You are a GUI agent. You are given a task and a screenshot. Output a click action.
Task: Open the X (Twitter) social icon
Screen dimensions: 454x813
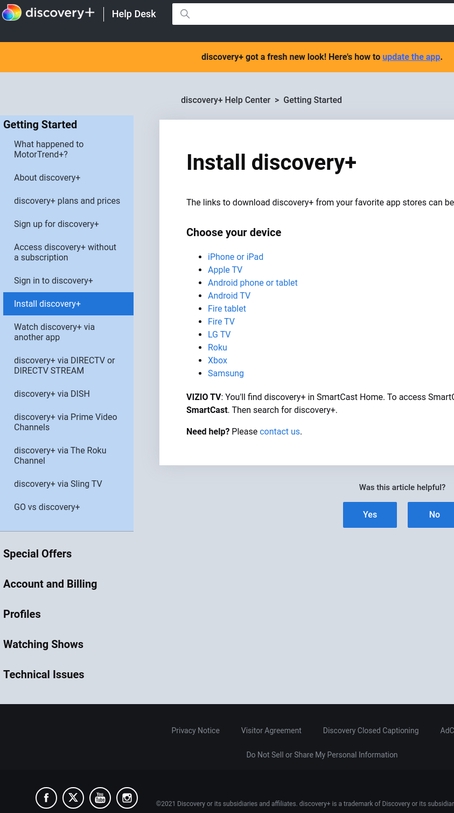point(73,797)
